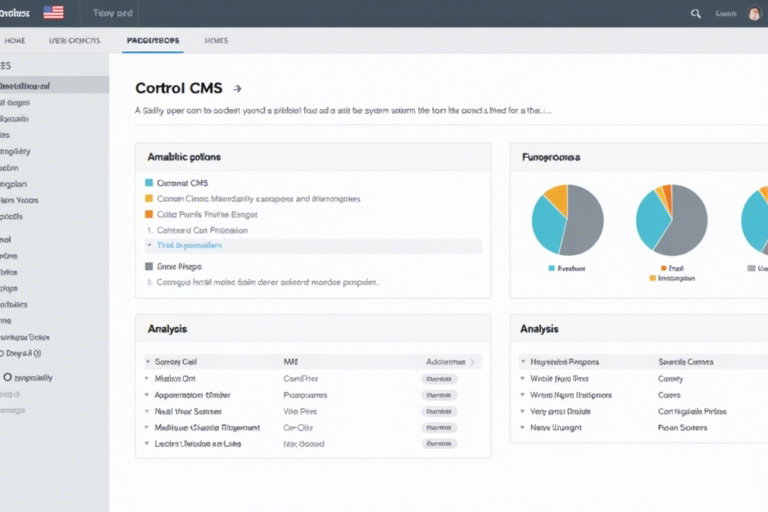
Task: Click the arrow icon beside Control CMS title
Action: pyautogui.click(x=237, y=88)
